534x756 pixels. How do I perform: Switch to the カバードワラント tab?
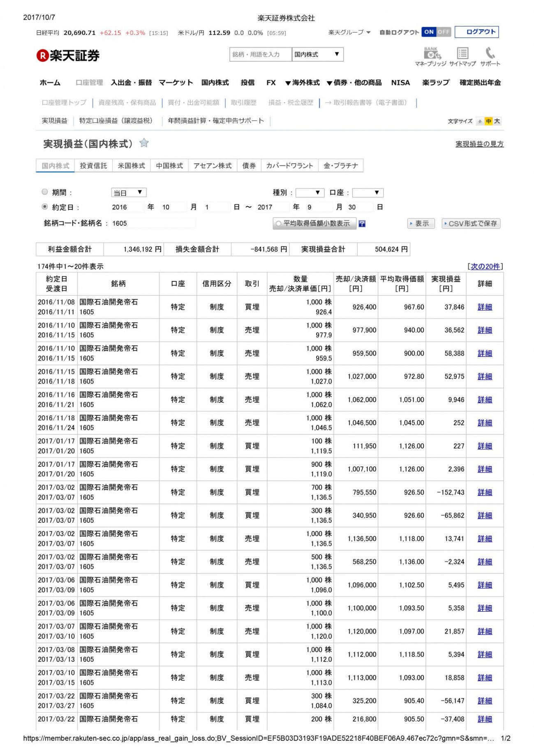coord(290,165)
